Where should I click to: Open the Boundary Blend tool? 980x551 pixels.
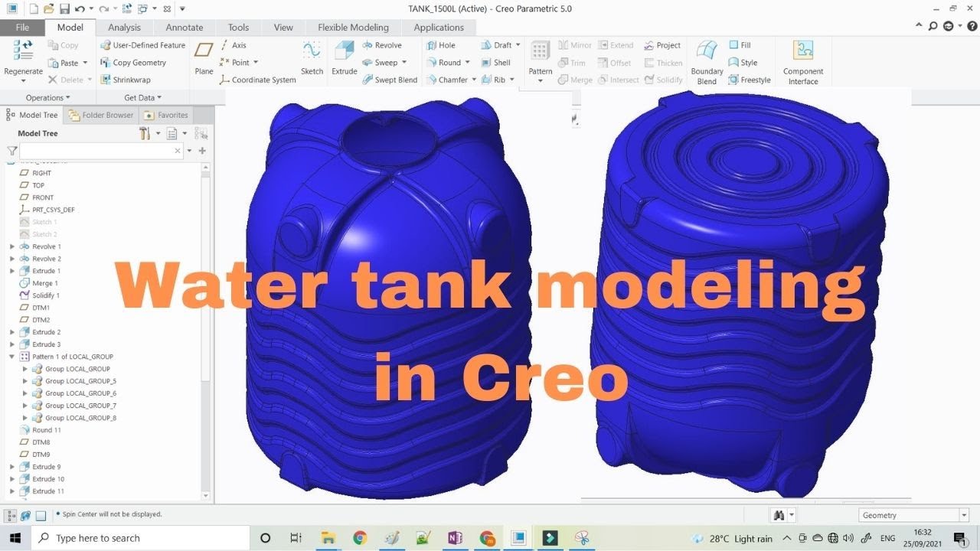(707, 62)
